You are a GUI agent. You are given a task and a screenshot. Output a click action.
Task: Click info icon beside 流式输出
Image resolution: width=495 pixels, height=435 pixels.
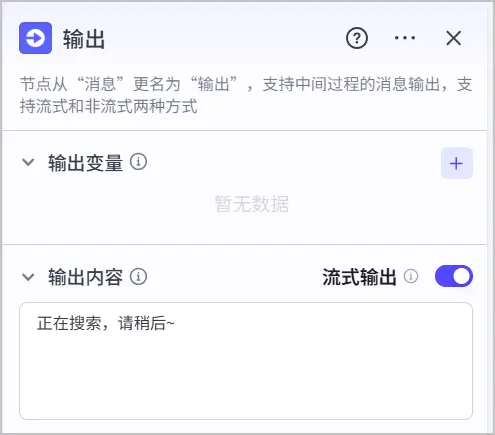point(411,276)
